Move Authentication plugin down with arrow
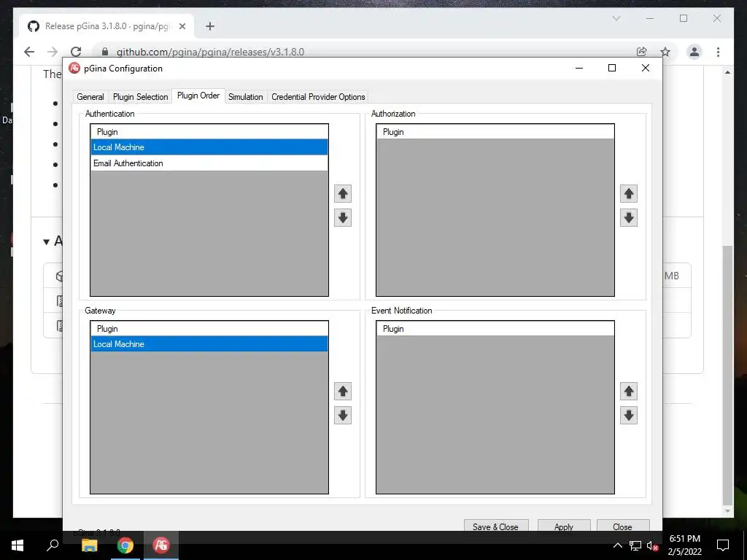 [x=343, y=217]
